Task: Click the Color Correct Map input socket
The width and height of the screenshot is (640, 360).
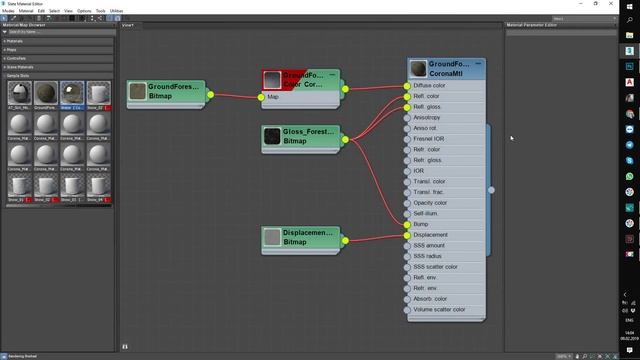Action: (x=261, y=97)
